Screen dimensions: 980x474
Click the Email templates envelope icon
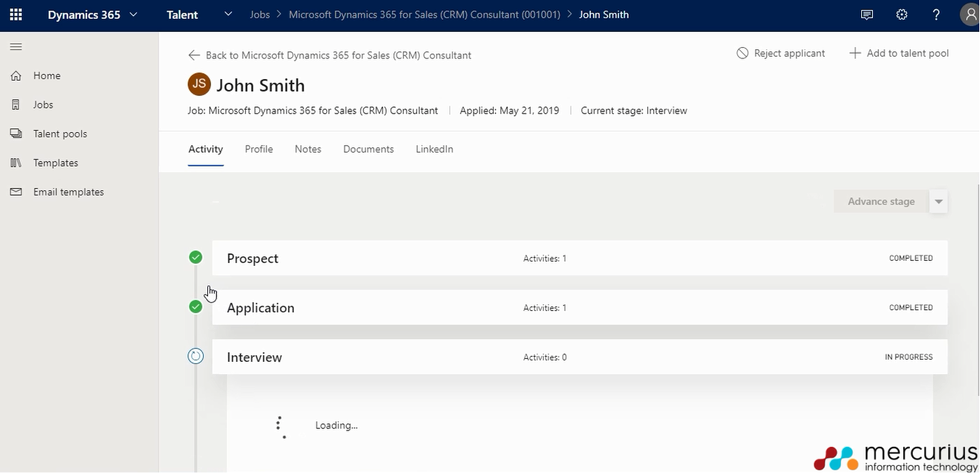click(x=15, y=192)
